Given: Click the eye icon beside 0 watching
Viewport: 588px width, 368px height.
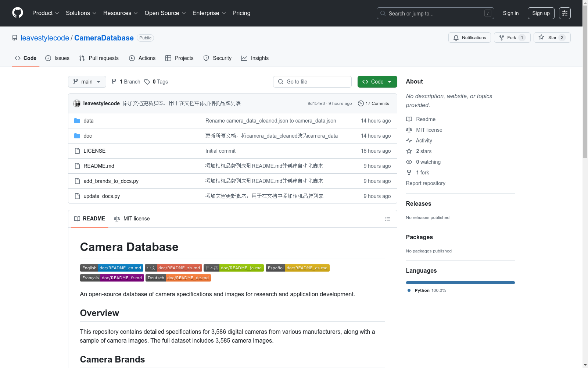Looking at the screenshot, I should [409, 162].
